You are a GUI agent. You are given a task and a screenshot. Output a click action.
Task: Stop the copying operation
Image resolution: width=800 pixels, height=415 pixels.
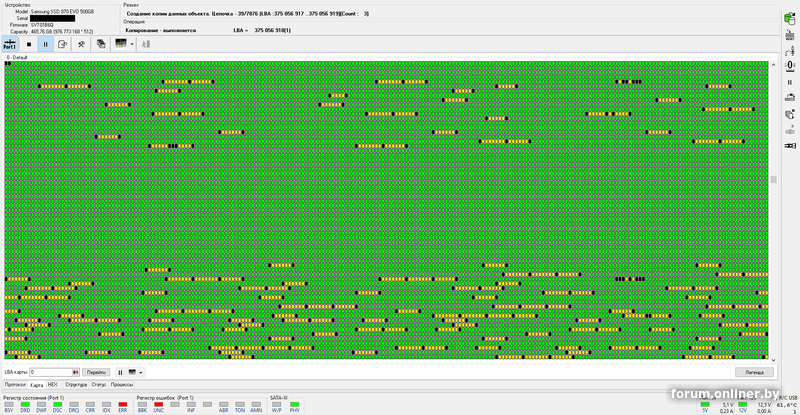[x=29, y=44]
